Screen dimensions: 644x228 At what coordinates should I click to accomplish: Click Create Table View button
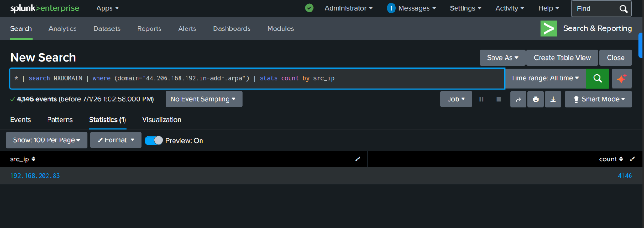[x=562, y=58]
